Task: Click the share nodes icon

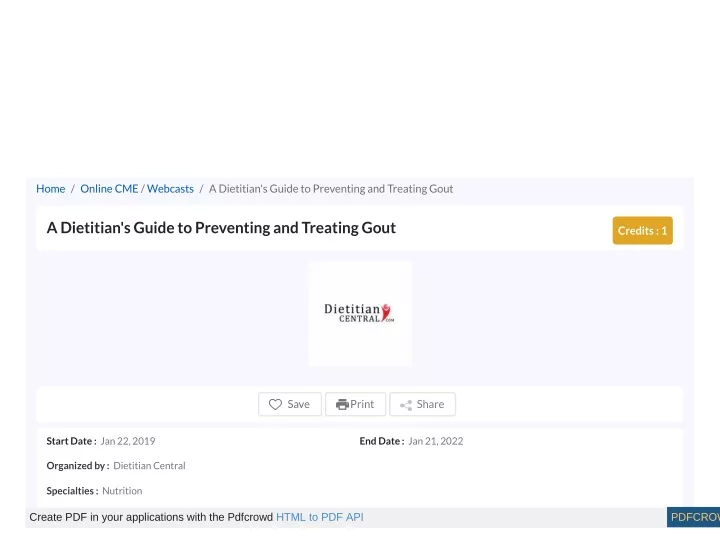Action: [x=406, y=405]
